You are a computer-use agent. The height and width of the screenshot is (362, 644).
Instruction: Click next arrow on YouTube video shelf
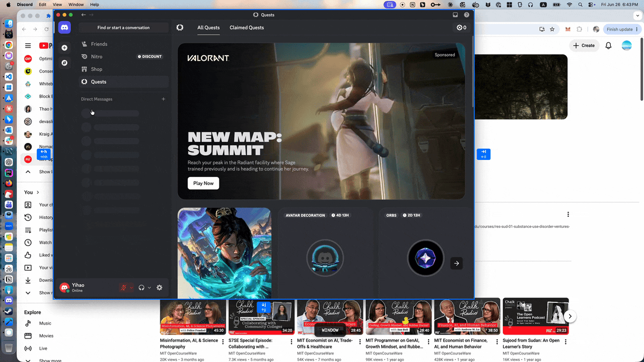(x=570, y=316)
